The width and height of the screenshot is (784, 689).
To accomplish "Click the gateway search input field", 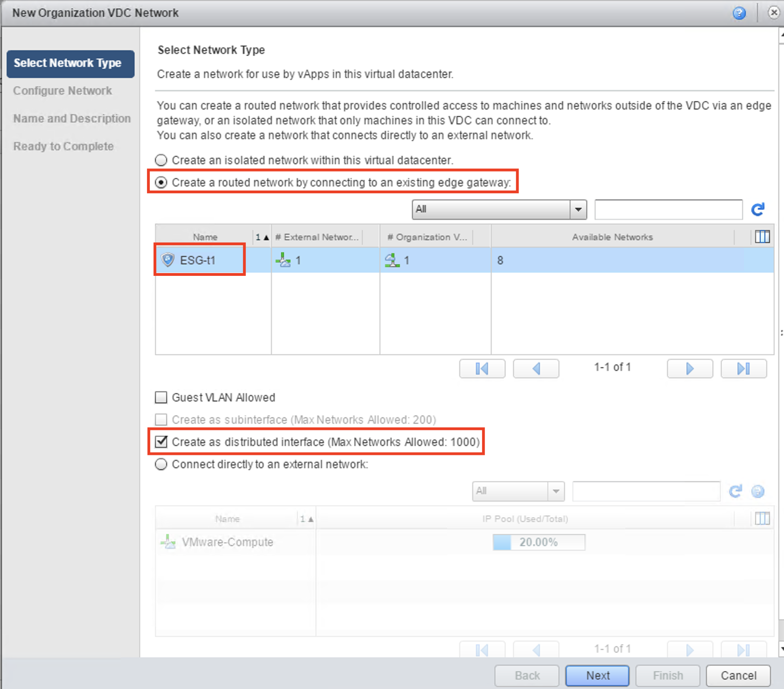I will pos(668,210).
